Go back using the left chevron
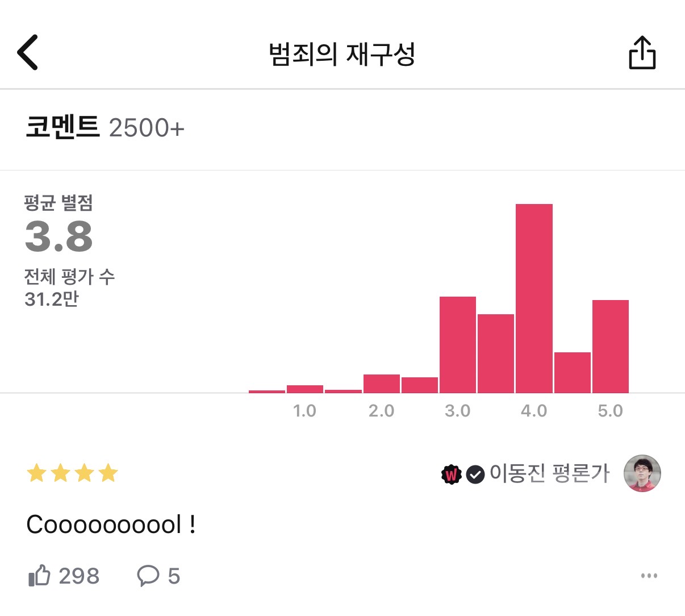685x616 pixels. point(27,52)
